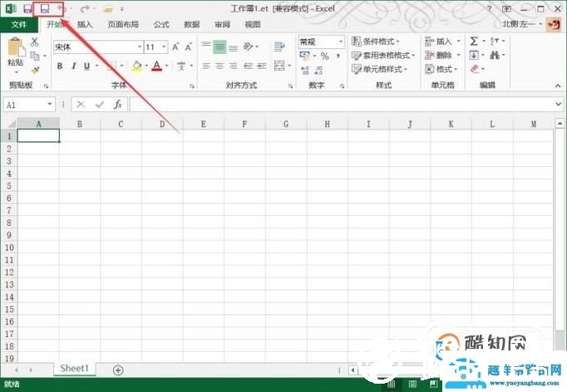Click Increase Decimal icon
The height and width of the screenshot is (392, 567).
tap(305, 70)
